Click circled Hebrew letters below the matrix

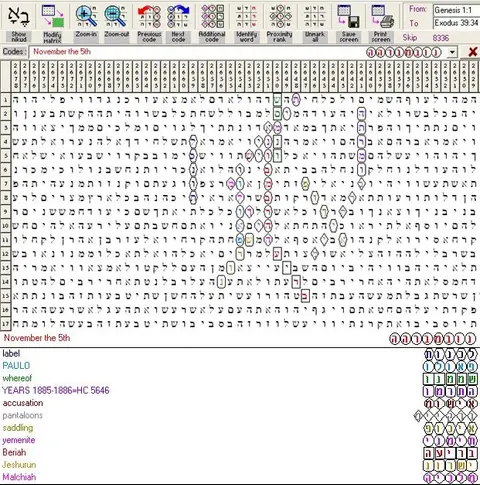coord(432,339)
